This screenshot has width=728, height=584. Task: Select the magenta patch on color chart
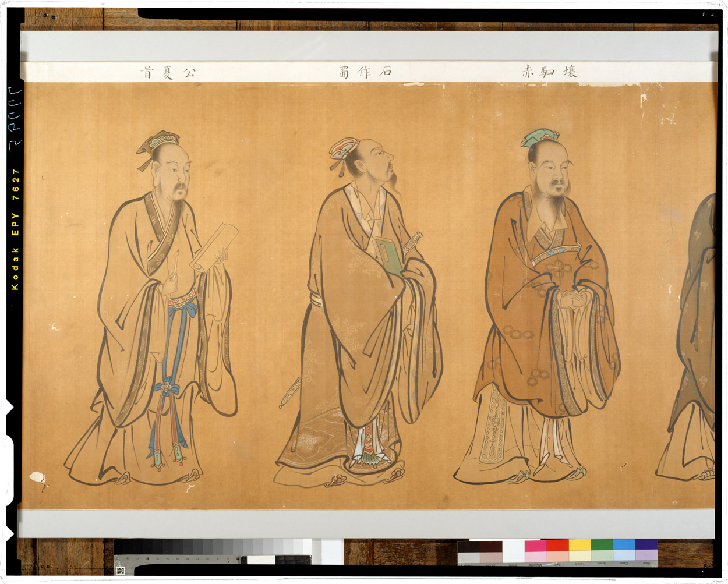[535, 546]
